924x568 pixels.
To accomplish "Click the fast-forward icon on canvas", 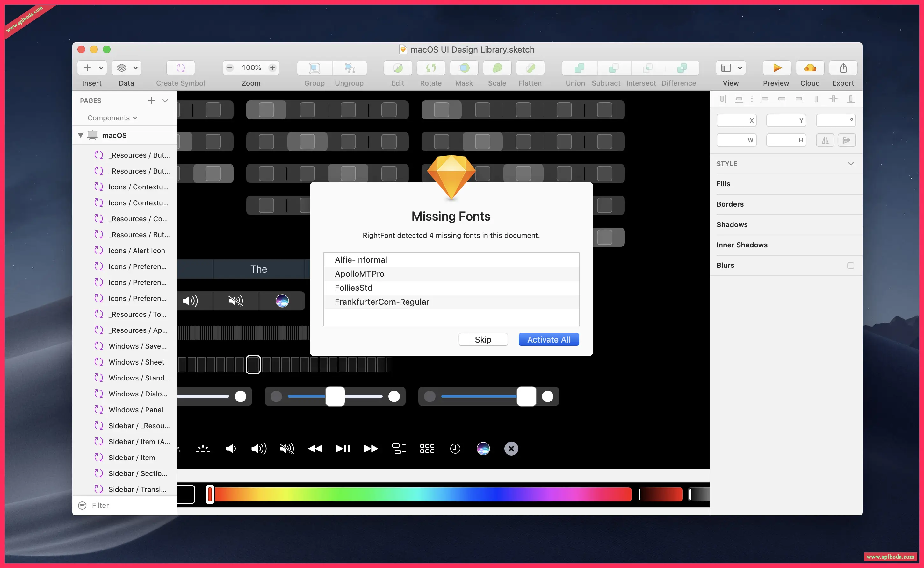I will click(x=371, y=449).
